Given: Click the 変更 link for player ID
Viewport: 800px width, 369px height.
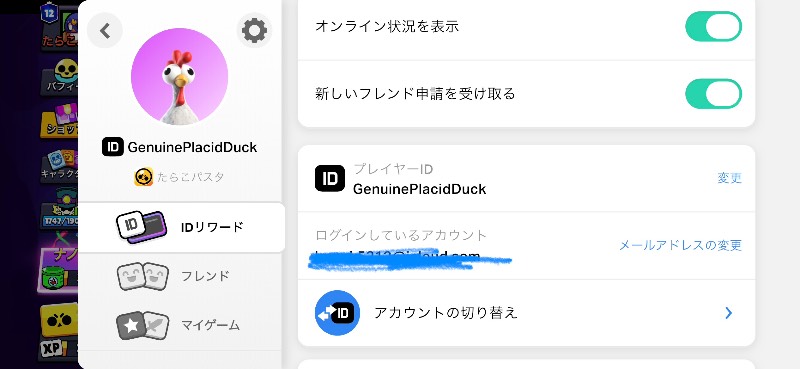Looking at the screenshot, I should pos(730,178).
